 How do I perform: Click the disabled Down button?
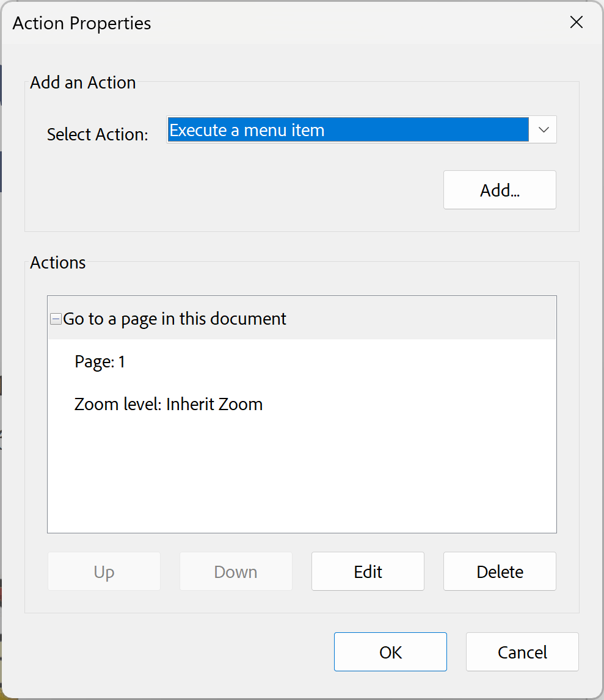235,571
